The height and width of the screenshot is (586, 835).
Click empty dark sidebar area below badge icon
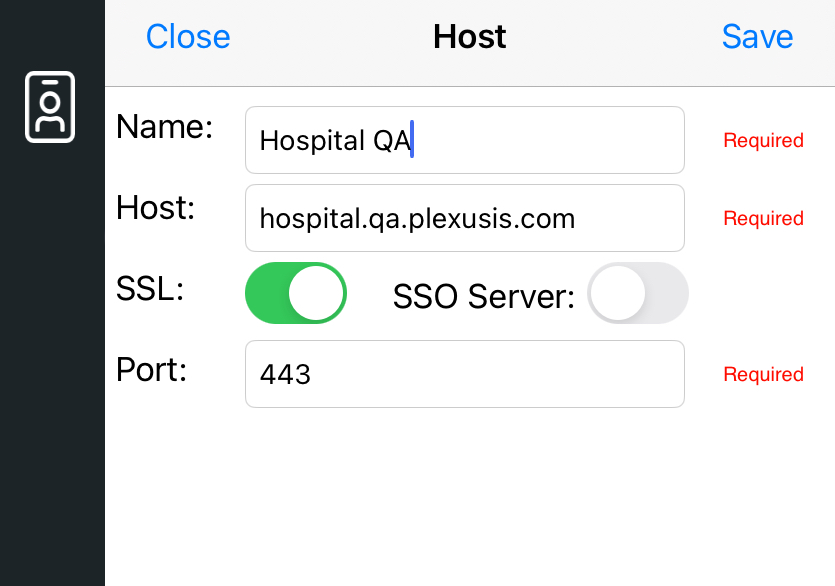coord(52,362)
